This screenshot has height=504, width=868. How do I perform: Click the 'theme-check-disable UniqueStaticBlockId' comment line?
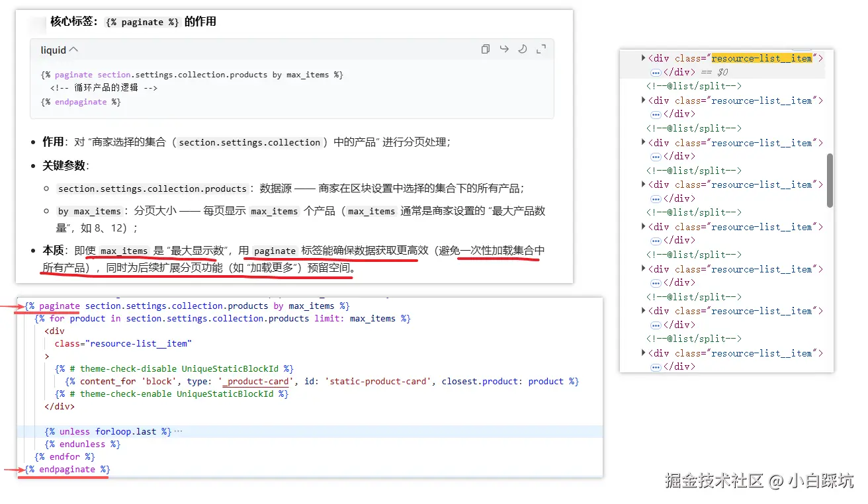pyautogui.click(x=175, y=369)
